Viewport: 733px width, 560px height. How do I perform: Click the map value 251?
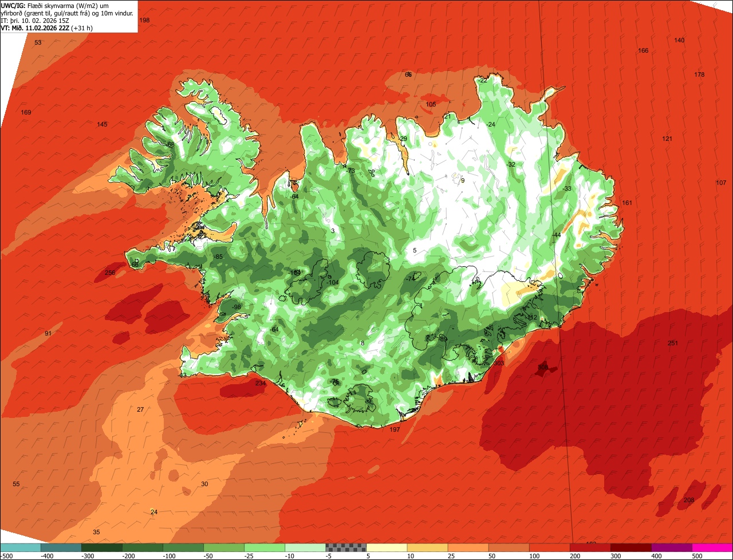point(673,343)
